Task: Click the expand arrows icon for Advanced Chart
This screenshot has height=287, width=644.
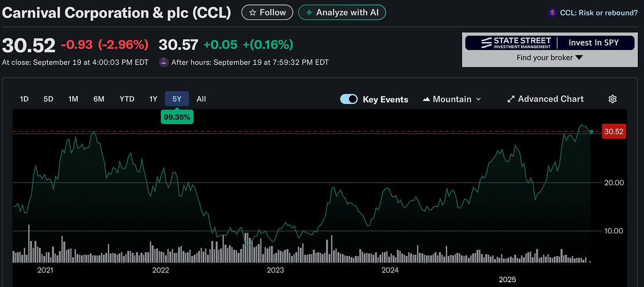Action: [511, 99]
